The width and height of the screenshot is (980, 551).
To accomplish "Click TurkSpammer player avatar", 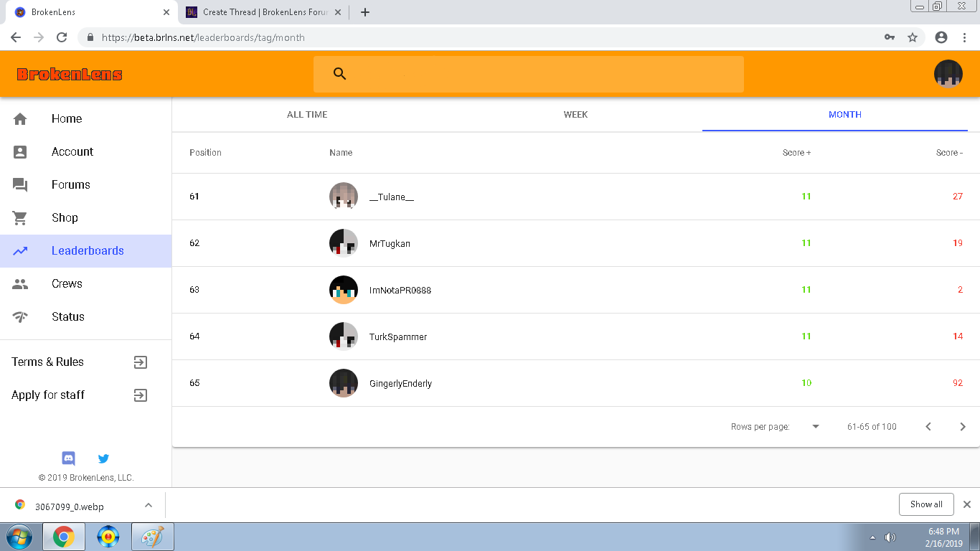I will (344, 336).
